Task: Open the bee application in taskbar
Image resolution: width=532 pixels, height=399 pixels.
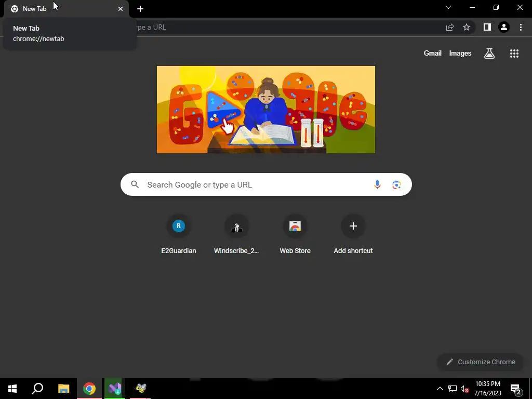Action: [x=140, y=389]
